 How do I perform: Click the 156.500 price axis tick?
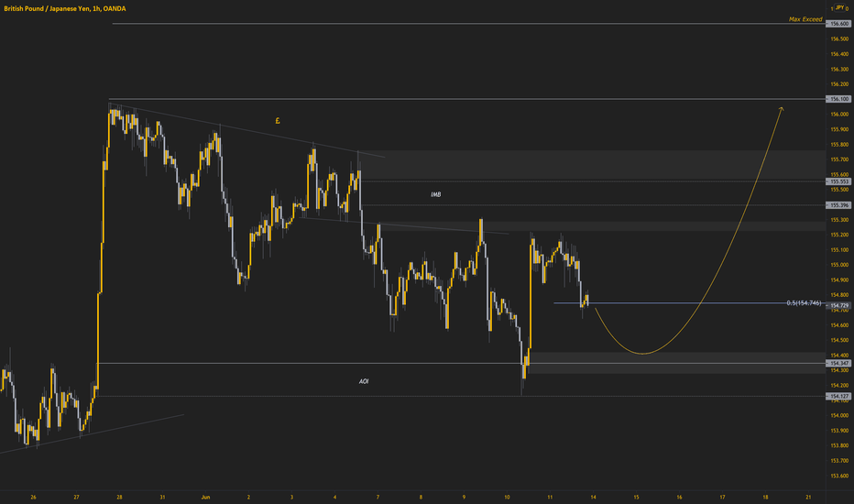click(839, 39)
